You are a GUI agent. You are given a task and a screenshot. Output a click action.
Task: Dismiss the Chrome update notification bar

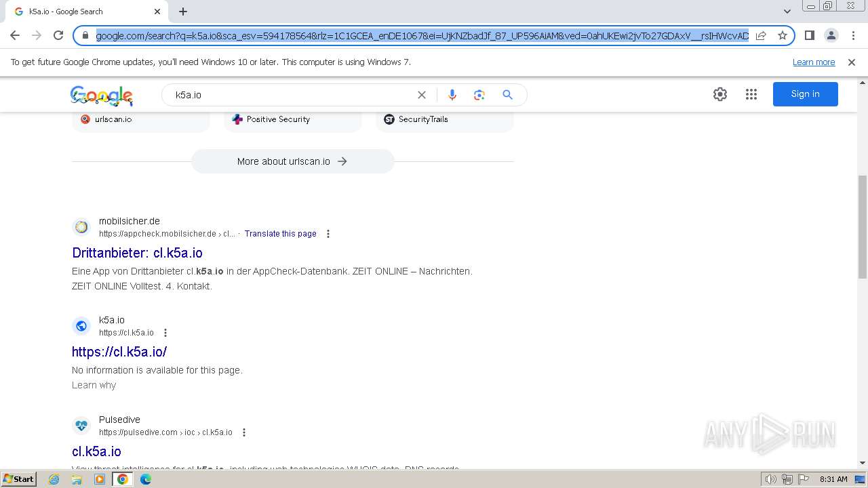[852, 62]
